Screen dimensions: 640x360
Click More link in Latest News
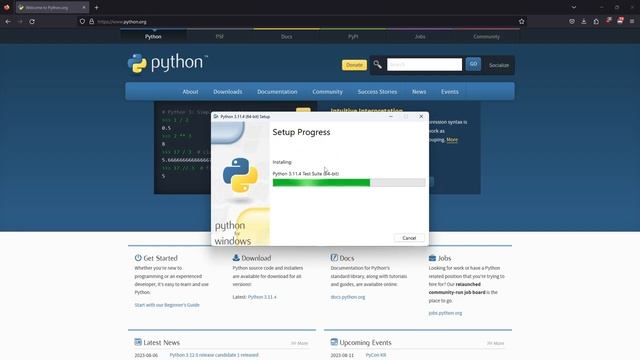pos(300,343)
